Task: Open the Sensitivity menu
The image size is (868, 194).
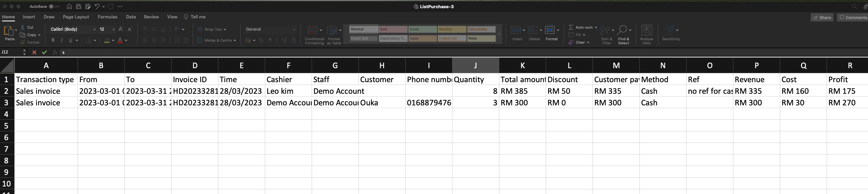Action: click(671, 33)
